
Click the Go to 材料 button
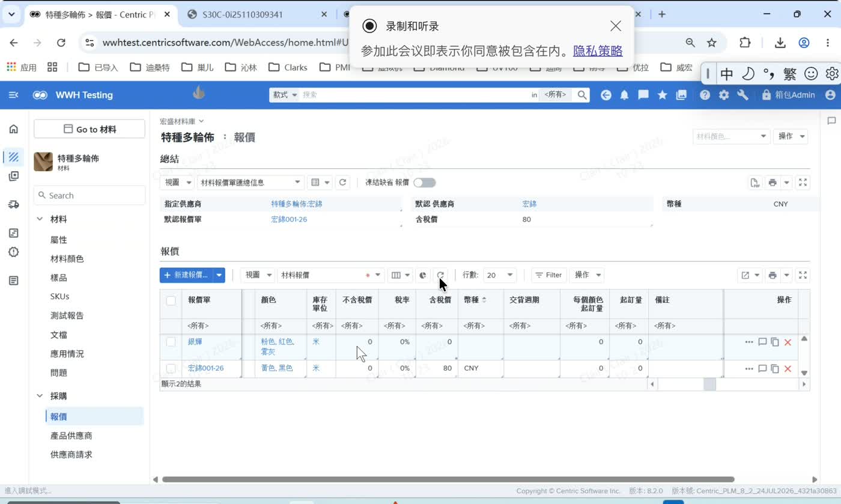(x=90, y=129)
